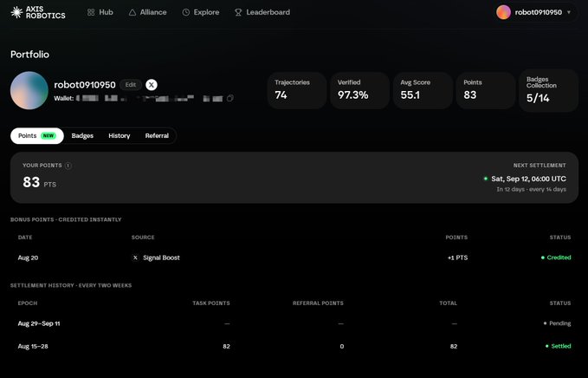Click the Aug 20 date cell
Viewport: 588px width, 378px height.
coord(28,257)
